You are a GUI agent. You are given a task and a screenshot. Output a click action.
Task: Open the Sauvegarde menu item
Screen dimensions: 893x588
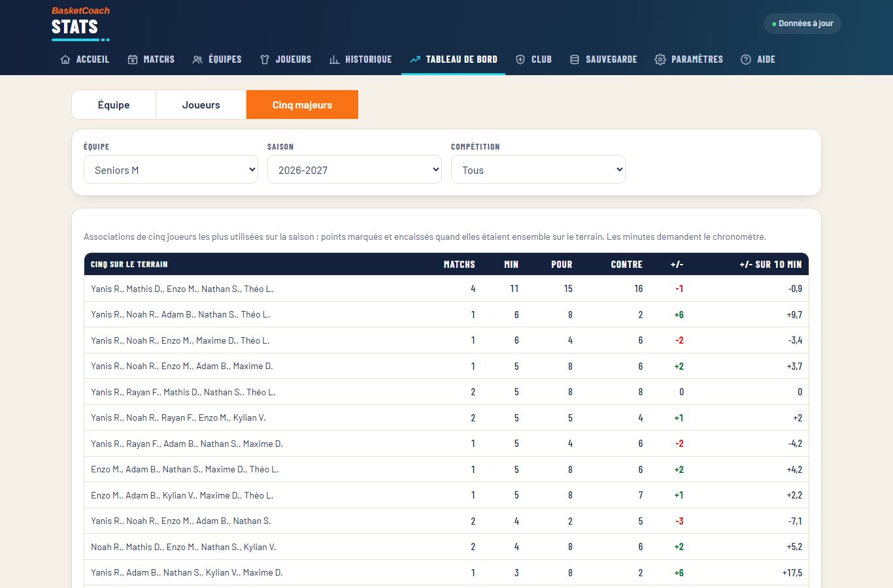pos(603,59)
